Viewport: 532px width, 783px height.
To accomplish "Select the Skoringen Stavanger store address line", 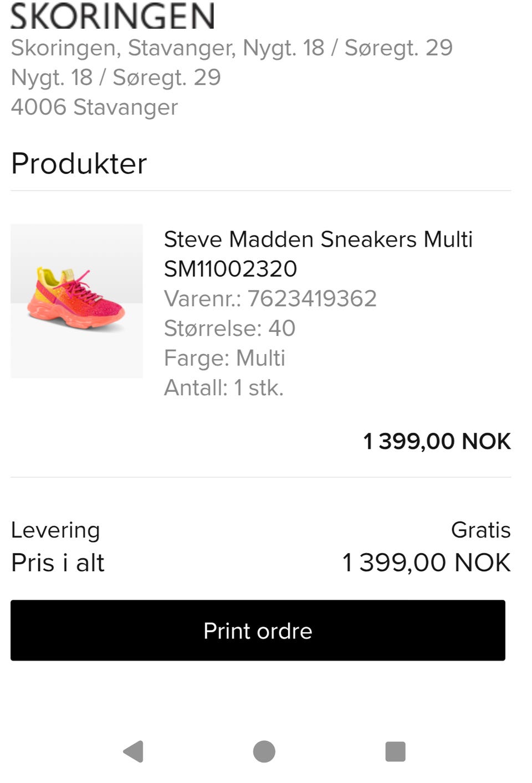I will pyautogui.click(x=232, y=48).
